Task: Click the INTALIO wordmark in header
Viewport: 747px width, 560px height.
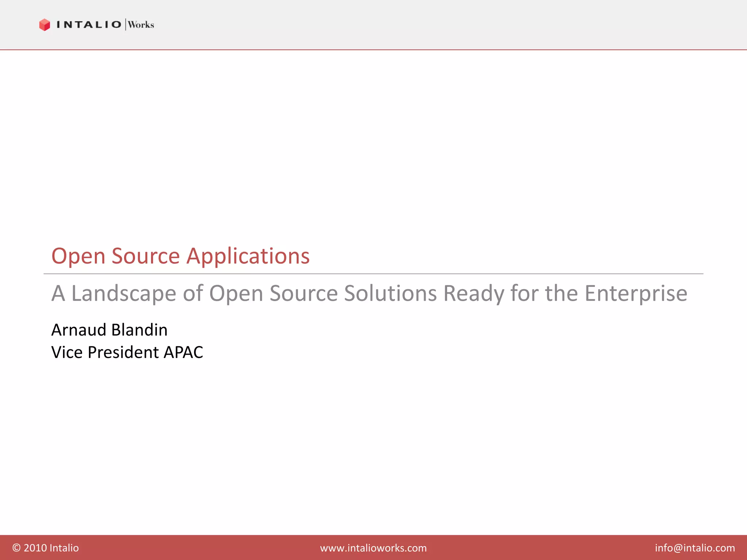Action: tap(89, 25)
